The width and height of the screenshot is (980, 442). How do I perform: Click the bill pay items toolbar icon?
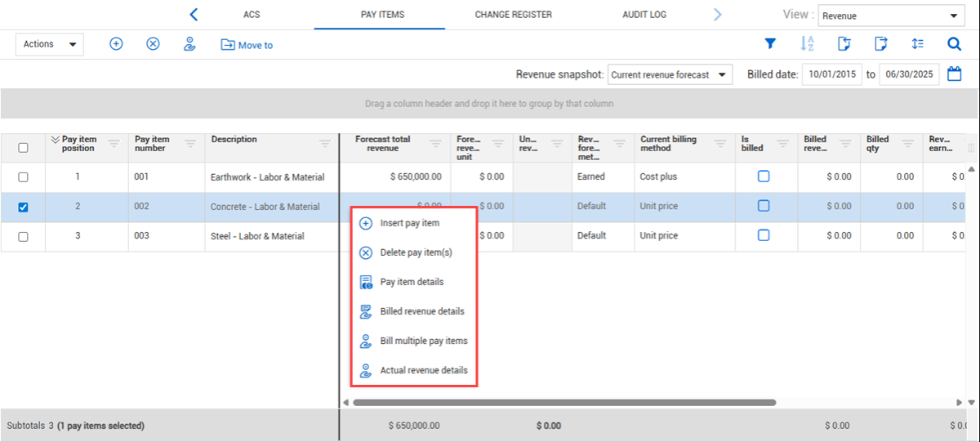pyautogui.click(x=189, y=44)
